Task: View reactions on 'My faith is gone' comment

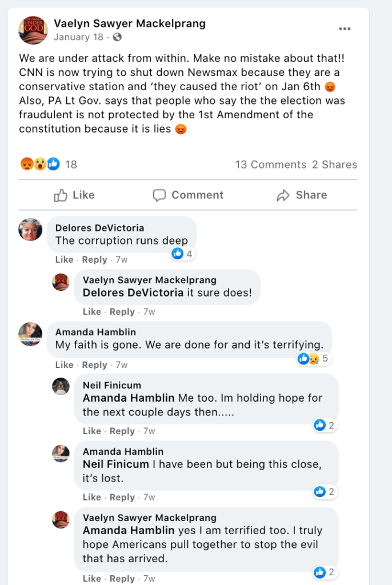Action: point(313,359)
